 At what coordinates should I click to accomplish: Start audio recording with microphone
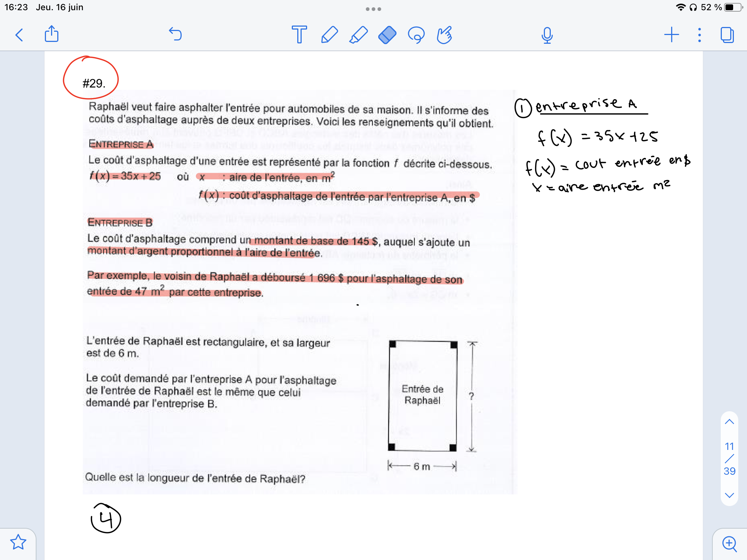coord(547,35)
